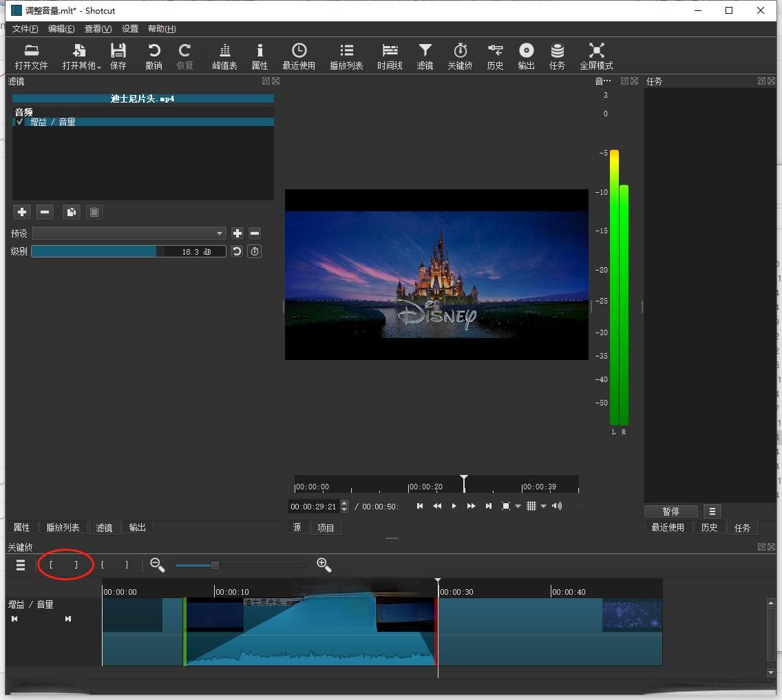This screenshot has height=700, width=782.
Task: Open the 滤镜 filter funnel icon
Action: 425,56
